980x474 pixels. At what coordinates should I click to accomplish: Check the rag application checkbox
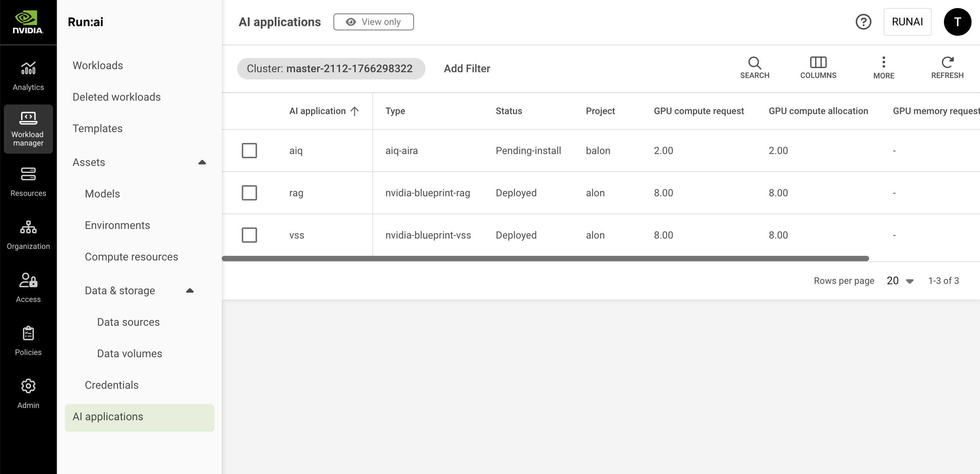click(249, 193)
